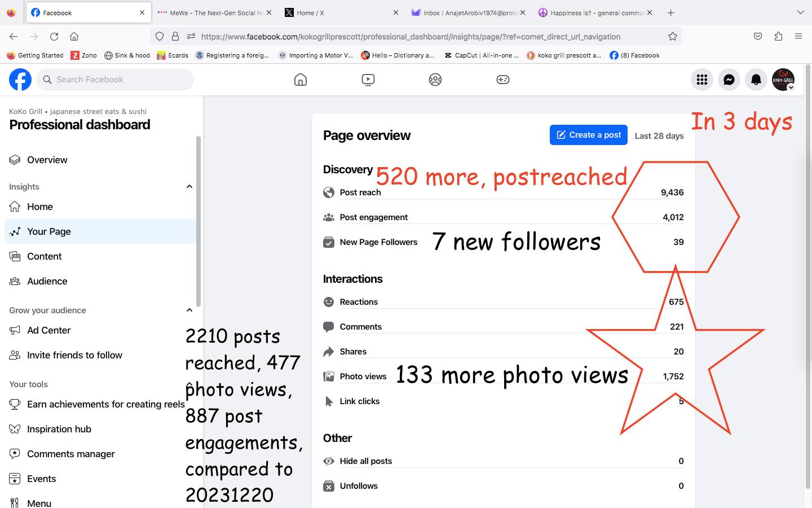Click the Reactions row
The width and height of the screenshot is (812, 508).
tap(504, 302)
